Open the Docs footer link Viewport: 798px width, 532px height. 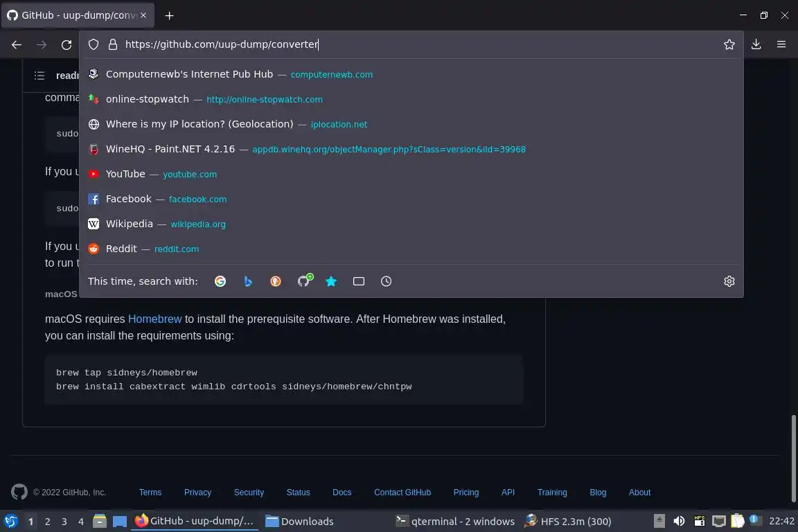pos(342,493)
